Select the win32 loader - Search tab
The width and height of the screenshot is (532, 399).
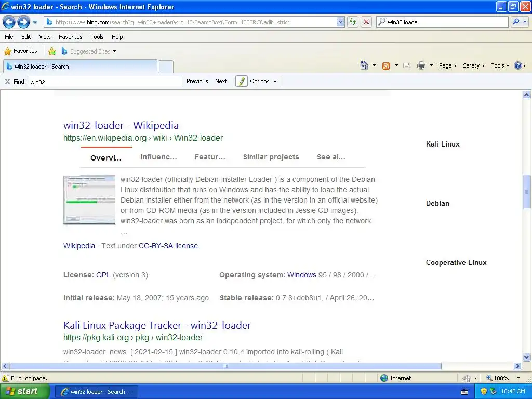click(x=81, y=66)
